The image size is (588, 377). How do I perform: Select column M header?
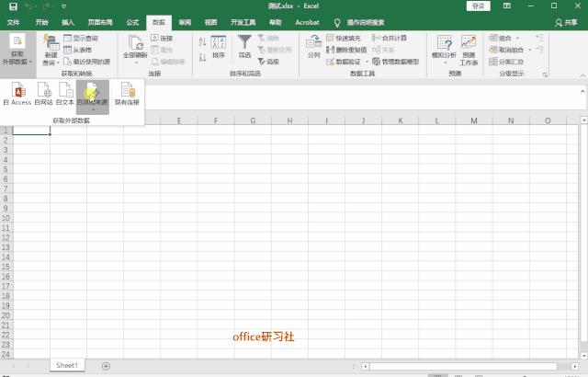tap(474, 120)
